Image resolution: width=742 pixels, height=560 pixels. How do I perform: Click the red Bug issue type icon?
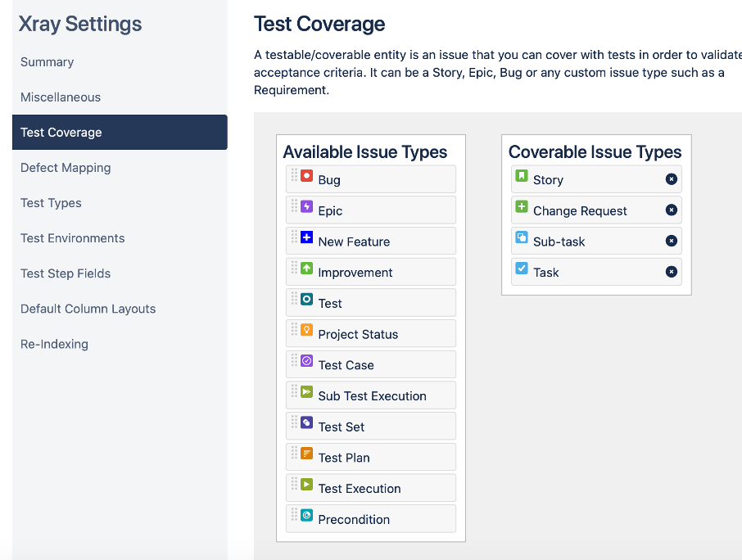(x=306, y=176)
